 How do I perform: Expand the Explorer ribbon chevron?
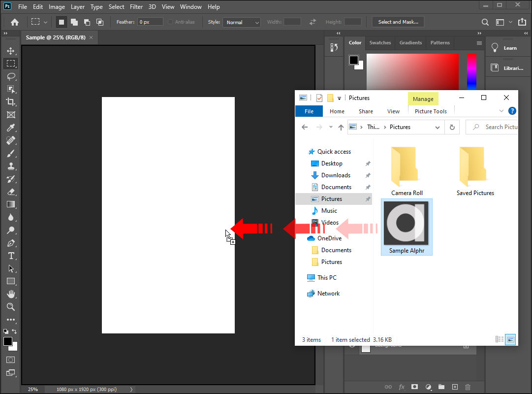click(x=501, y=111)
